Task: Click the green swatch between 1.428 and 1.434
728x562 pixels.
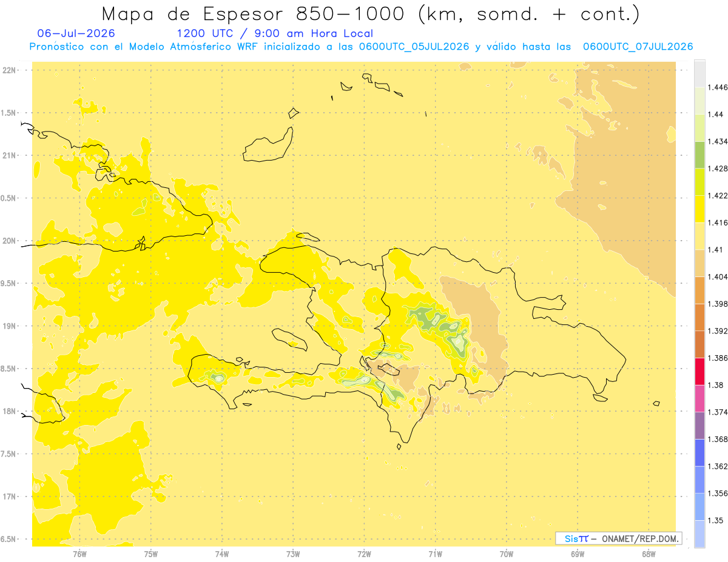Action: pyautogui.click(x=699, y=155)
